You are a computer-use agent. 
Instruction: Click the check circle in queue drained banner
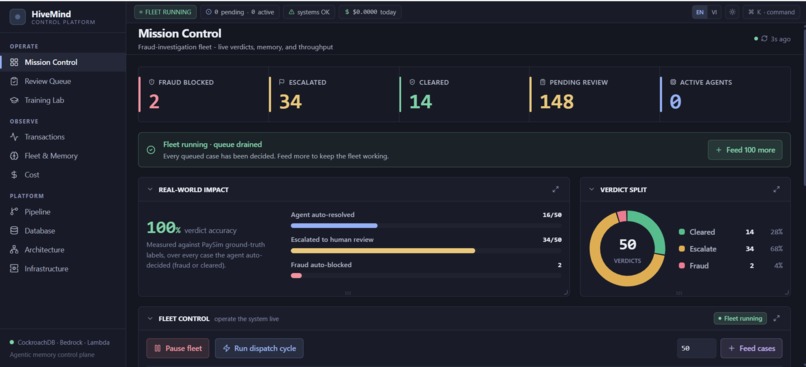click(151, 150)
